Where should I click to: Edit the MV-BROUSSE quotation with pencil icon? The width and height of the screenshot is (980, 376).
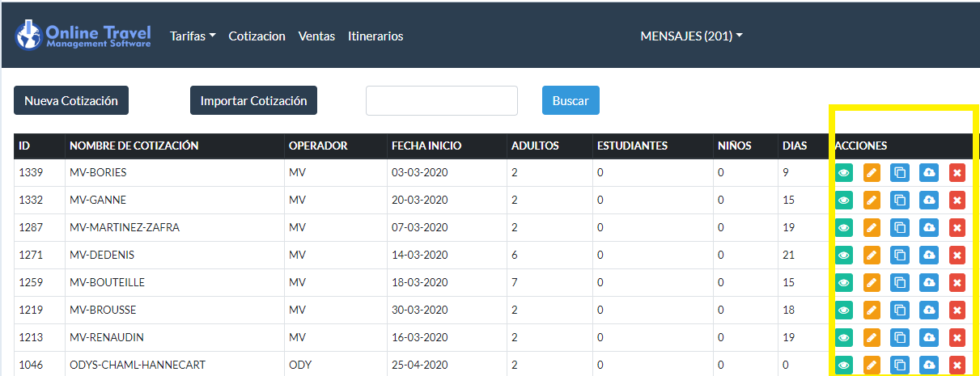tap(872, 310)
